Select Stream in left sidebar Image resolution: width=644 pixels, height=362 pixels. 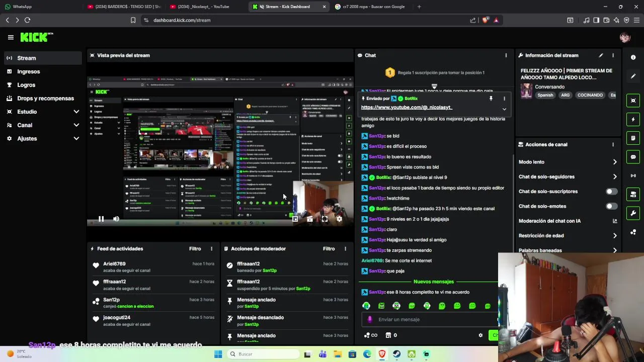43,58
